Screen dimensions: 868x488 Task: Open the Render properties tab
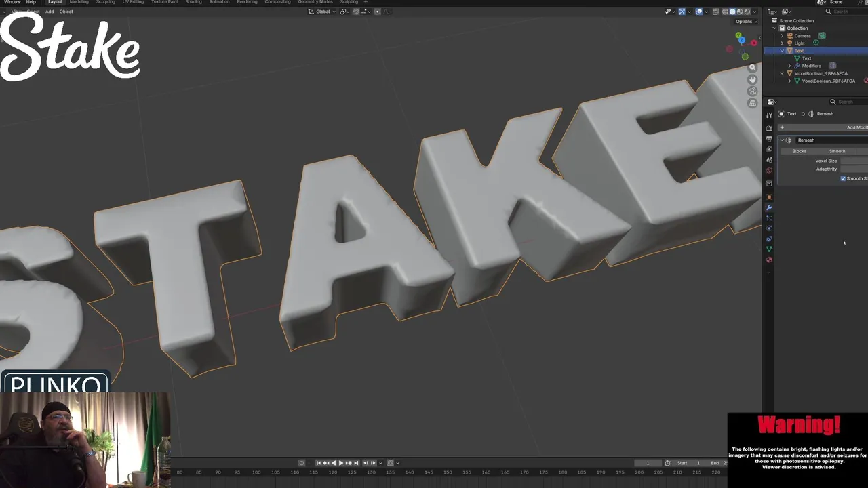769,128
